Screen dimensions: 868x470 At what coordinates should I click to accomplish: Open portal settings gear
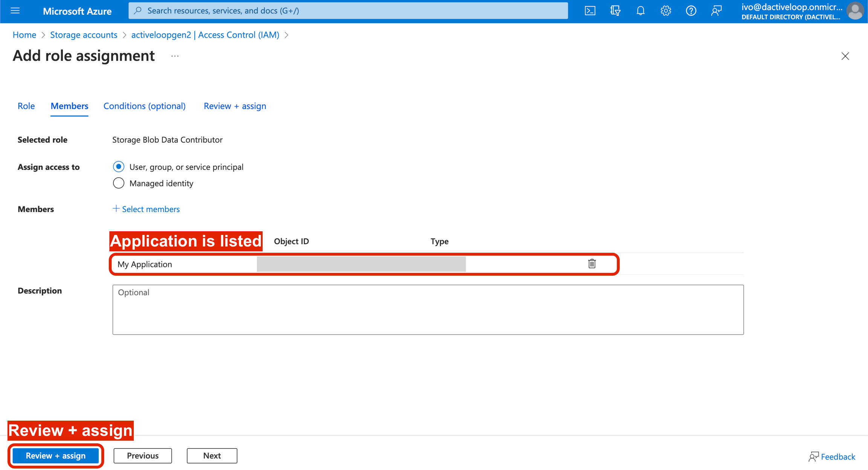click(x=666, y=11)
